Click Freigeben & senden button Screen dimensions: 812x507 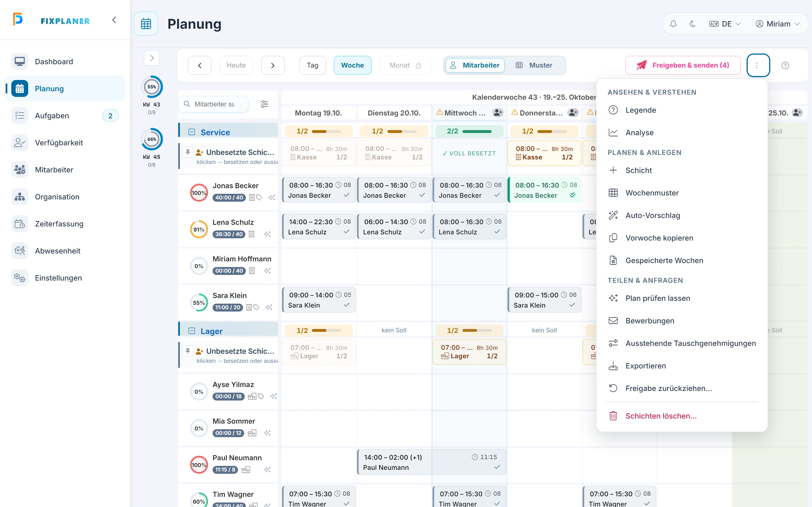[683, 65]
